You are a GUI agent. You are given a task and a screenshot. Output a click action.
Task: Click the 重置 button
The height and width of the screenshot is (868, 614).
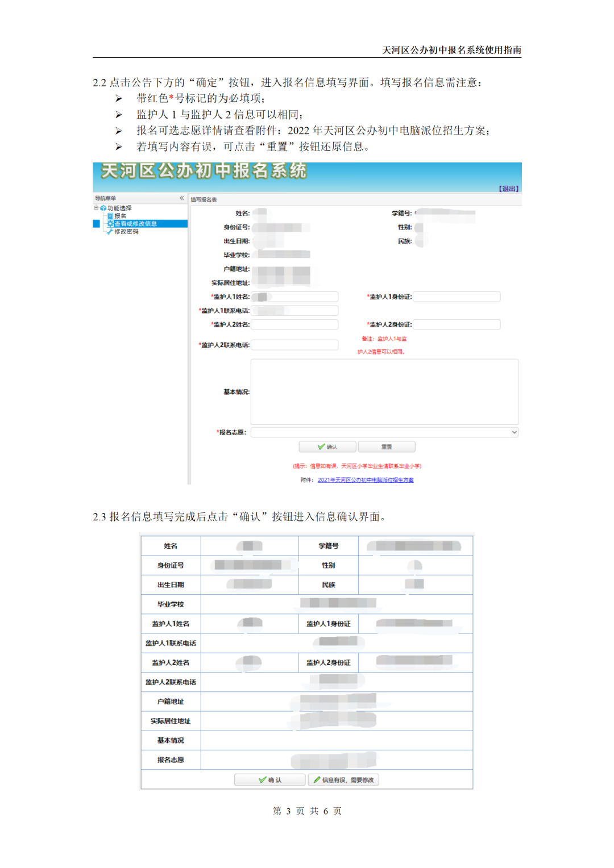[x=387, y=447]
